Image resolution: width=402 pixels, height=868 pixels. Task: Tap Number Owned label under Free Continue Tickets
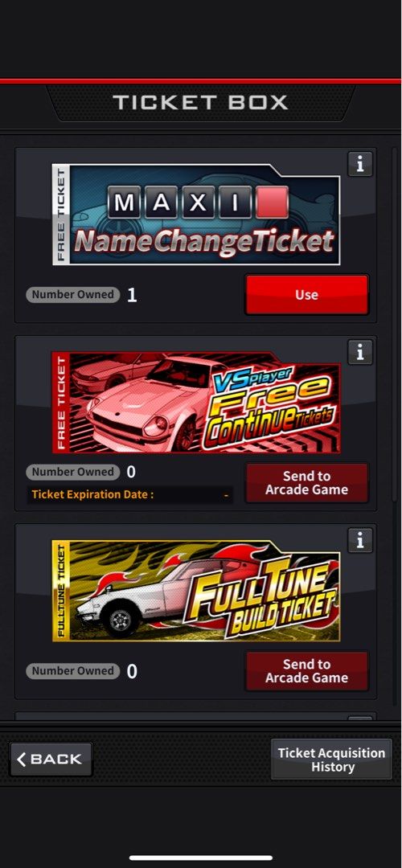click(x=72, y=473)
